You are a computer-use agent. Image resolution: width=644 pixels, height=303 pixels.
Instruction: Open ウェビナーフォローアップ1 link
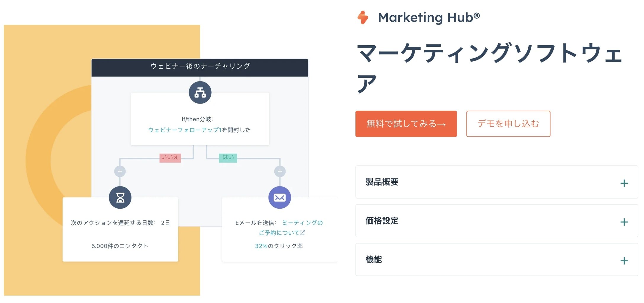(185, 130)
